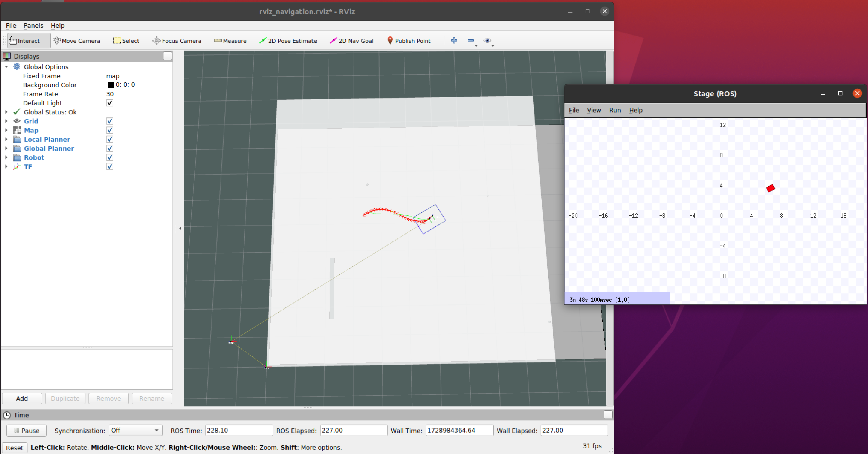This screenshot has width=868, height=454.
Task: Expand the TF display properties
Action: click(x=6, y=167)
